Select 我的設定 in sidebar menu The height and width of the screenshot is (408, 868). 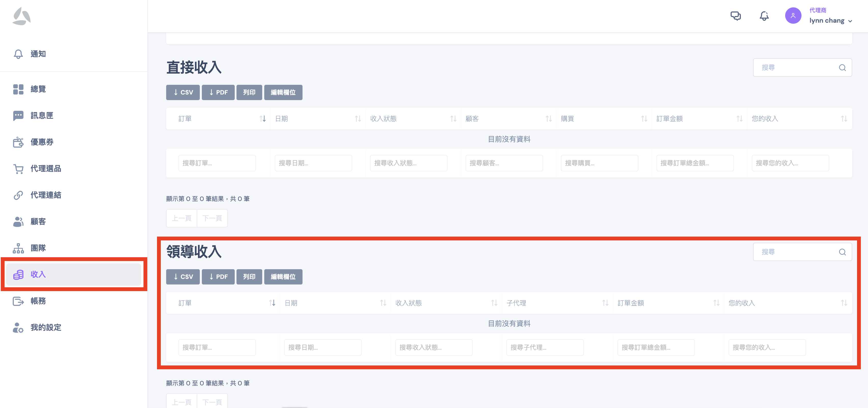coord(45,328)
